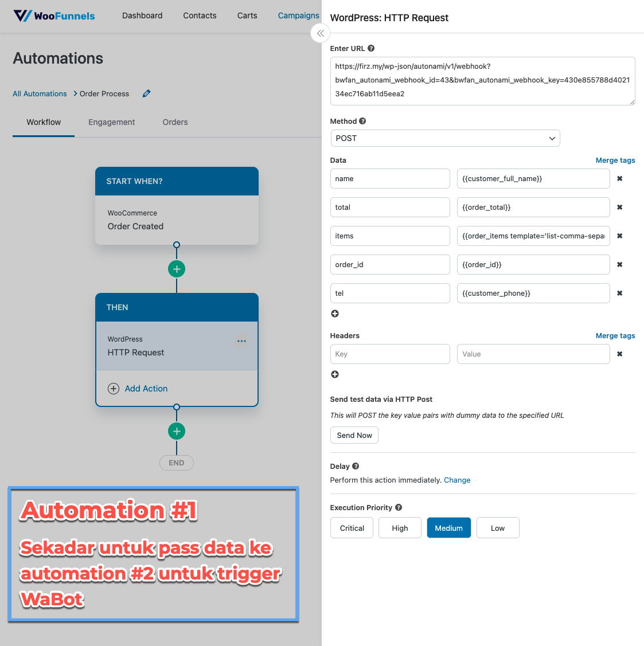Edit the 'name' data key field
Viewport: 644px width, 646px height.
(x=390, y=178)
